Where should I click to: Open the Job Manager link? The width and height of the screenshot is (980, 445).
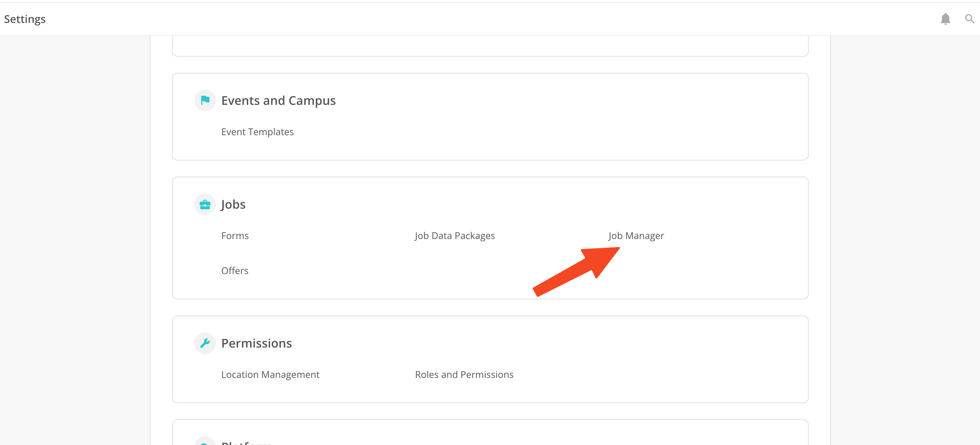click(636, 236)
